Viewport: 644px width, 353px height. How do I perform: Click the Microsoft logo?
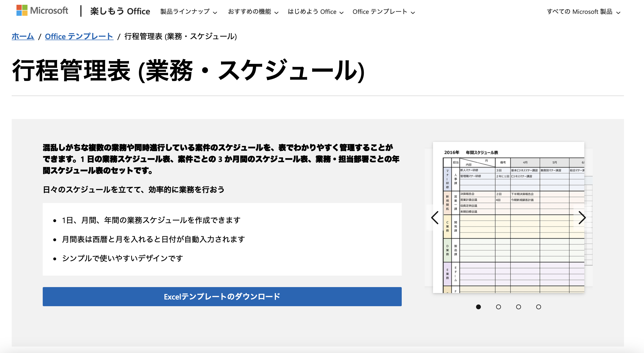[x=42, y=11]
